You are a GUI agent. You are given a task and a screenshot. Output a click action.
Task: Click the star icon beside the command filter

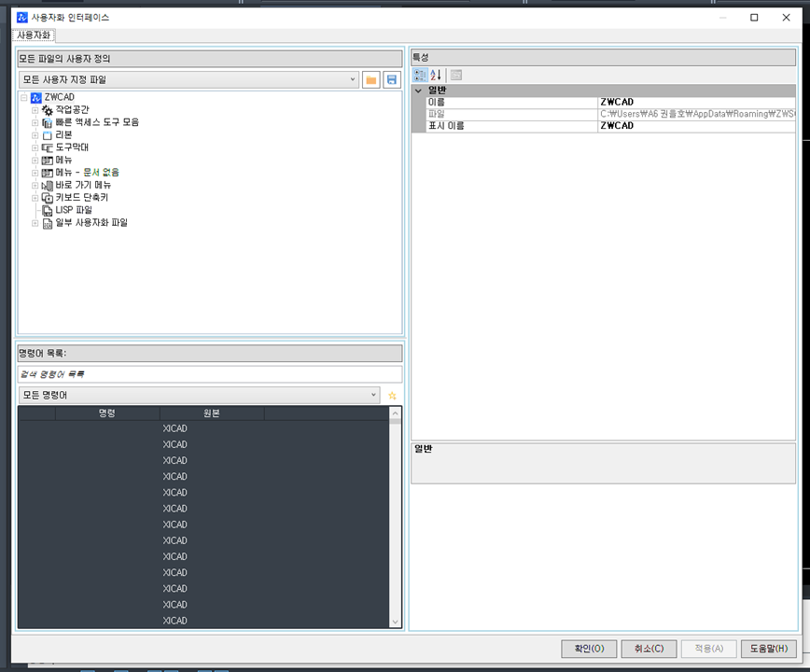coord(392,396)
